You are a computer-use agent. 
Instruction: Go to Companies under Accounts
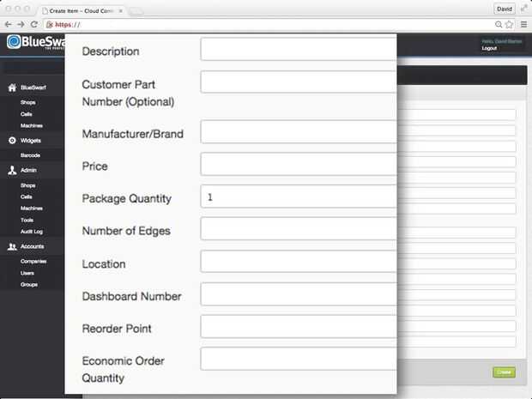point(33,262)
